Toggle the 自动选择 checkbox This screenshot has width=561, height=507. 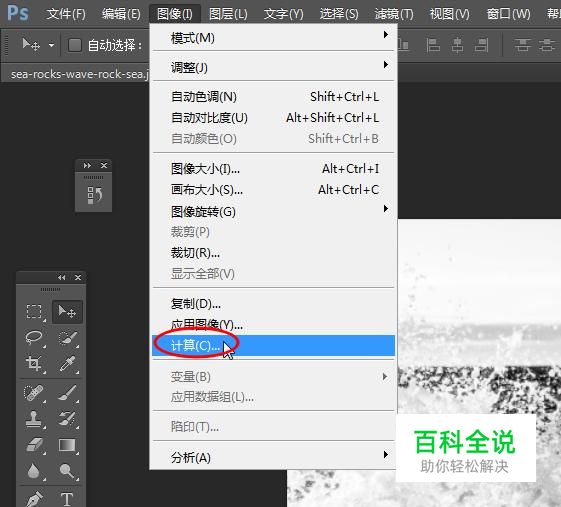pyautogui.click(x=75, y=45)
